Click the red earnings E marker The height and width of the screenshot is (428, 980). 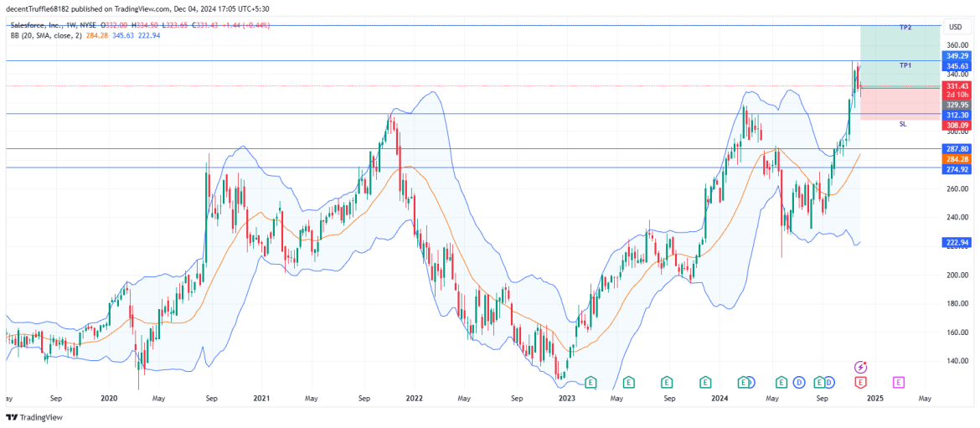click(x=859, y=383)
